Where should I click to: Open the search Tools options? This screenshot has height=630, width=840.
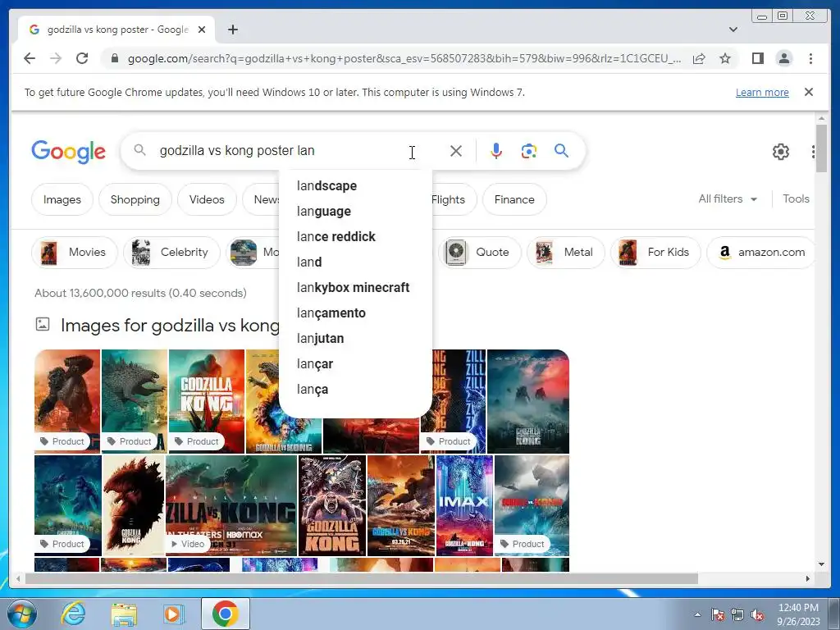tap(796, 199)
